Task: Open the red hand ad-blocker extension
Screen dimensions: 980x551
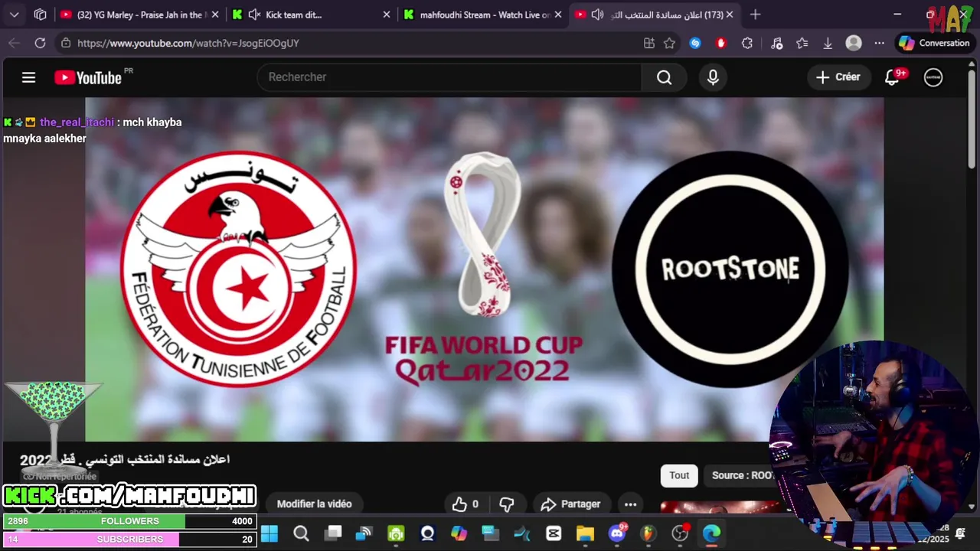Action: [x=720, y=44]
